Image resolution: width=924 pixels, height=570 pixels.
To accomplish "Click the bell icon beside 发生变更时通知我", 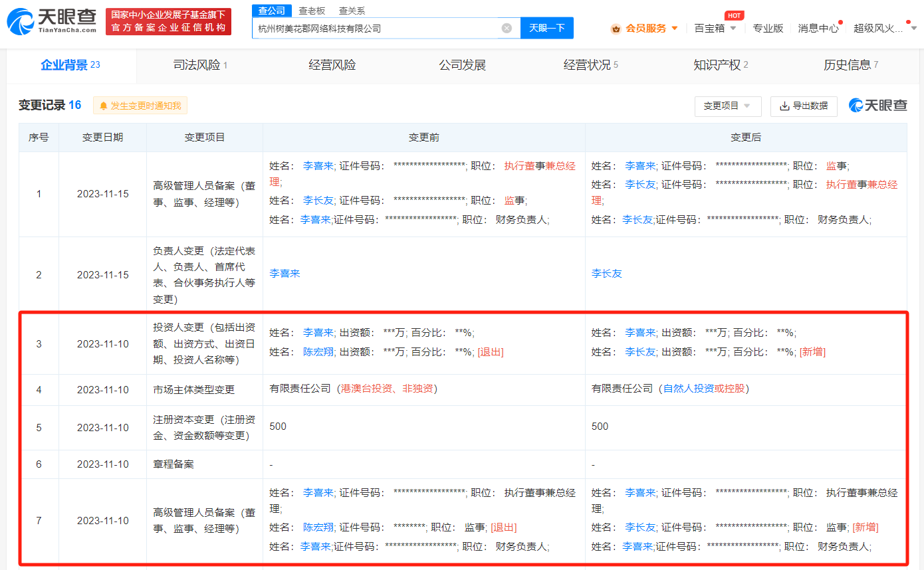I will pos(104,105).
